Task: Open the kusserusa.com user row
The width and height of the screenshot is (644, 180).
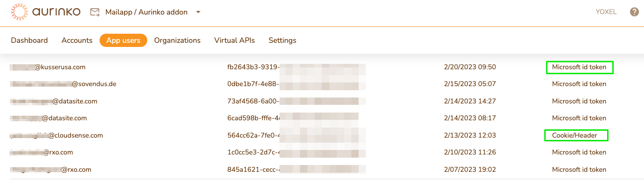Action: (322, 67)
